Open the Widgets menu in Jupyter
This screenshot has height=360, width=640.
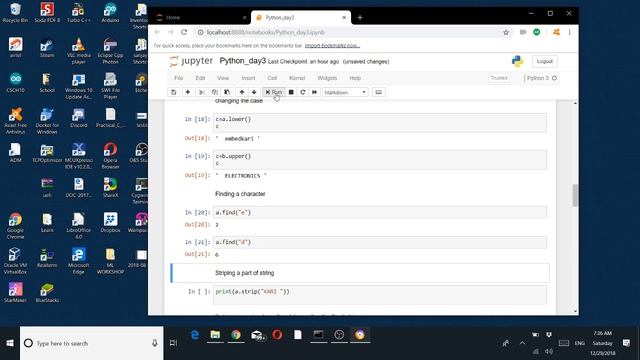tap(327, 78)
